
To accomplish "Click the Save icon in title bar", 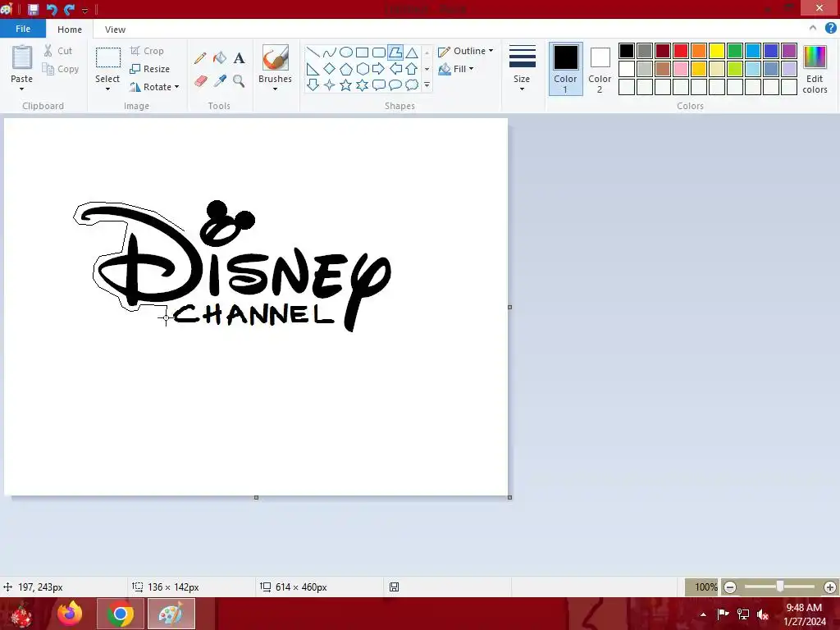I will click(x=33, y=9).
